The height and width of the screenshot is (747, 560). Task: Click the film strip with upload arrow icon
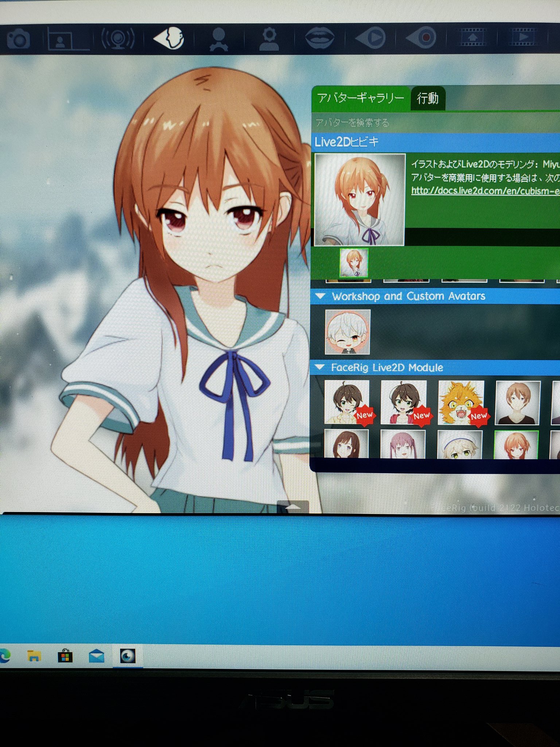coord(473,37)
